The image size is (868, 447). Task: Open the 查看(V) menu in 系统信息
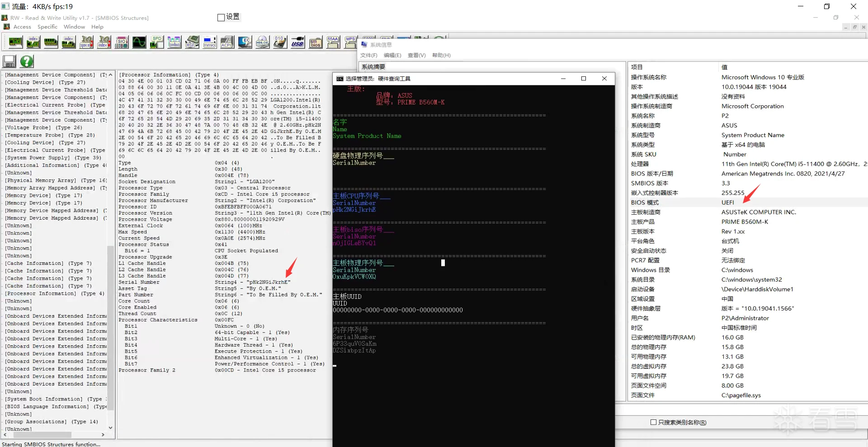point(417,55)
